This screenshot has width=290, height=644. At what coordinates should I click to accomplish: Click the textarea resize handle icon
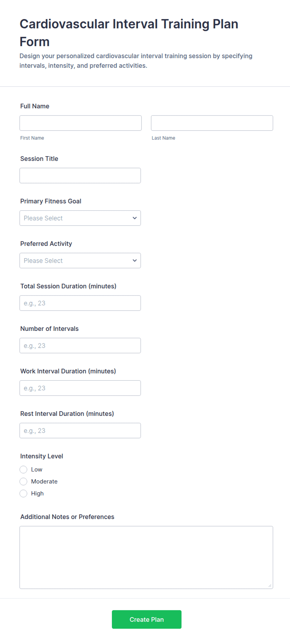(x=270, y=586)
